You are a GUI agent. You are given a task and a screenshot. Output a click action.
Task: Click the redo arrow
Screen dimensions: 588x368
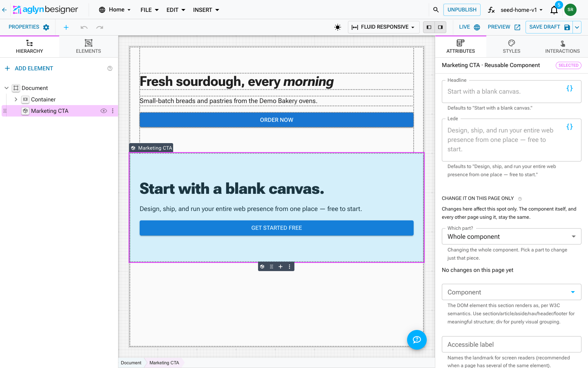pos(100,27)
